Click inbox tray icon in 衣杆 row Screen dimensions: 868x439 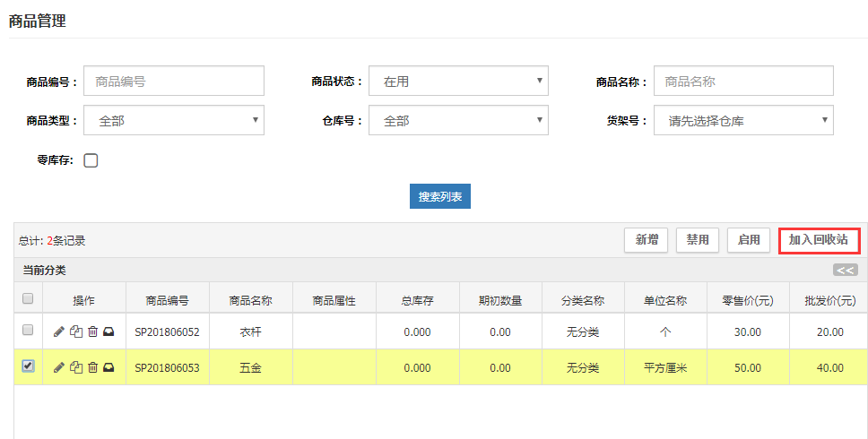pyautogui.click(x=108, y=331)
